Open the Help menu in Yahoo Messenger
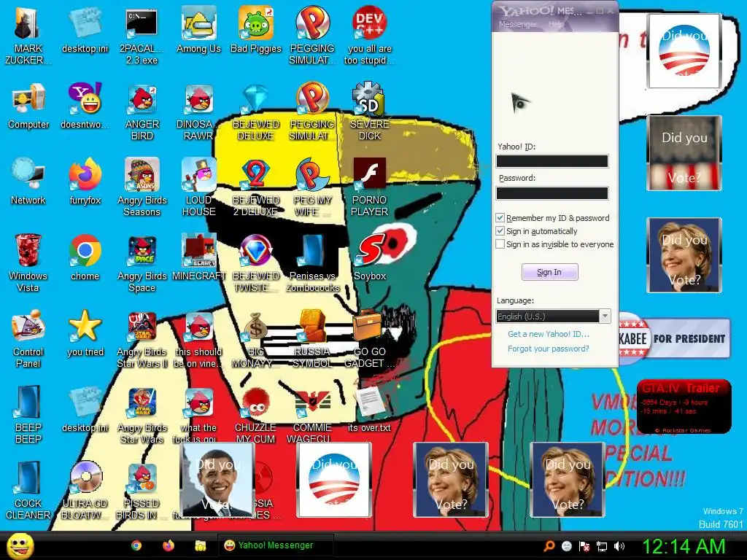The image size is (747, 560). 556,24
